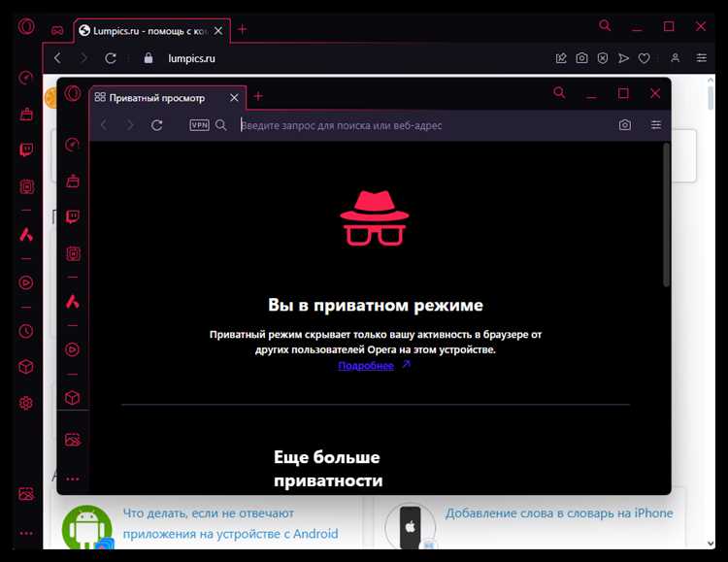Open the cube icon in the private window sidebar
728x562 pixels.
[x=72, y=398]
